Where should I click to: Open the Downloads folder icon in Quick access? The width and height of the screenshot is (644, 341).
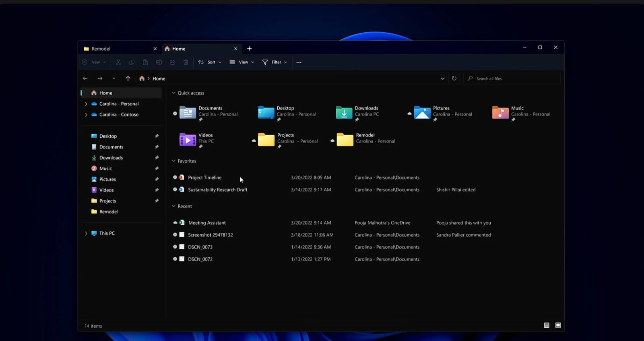pyautogui.click(x=344, y=113)
